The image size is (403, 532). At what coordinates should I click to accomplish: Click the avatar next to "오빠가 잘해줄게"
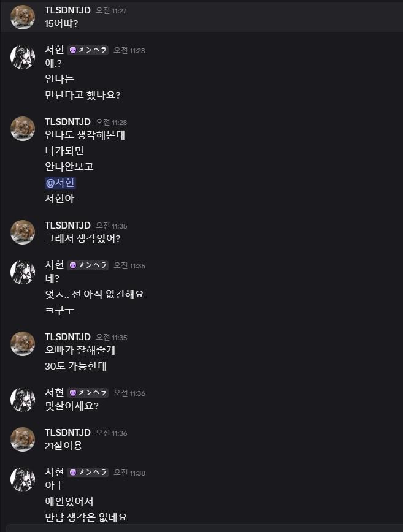tap(23, 344)
